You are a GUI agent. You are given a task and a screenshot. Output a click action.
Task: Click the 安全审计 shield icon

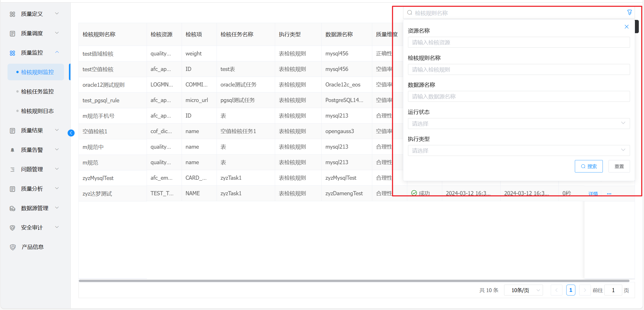coord(12,228)
